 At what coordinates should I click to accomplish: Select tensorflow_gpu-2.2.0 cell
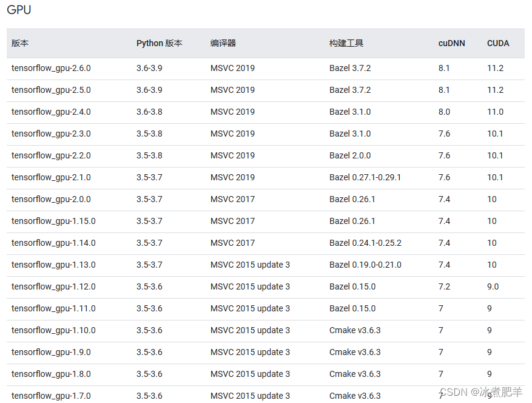tap(51, 155)
